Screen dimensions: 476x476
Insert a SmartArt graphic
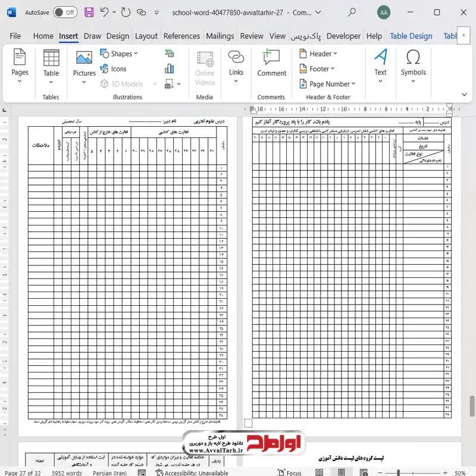coord(170,54)
